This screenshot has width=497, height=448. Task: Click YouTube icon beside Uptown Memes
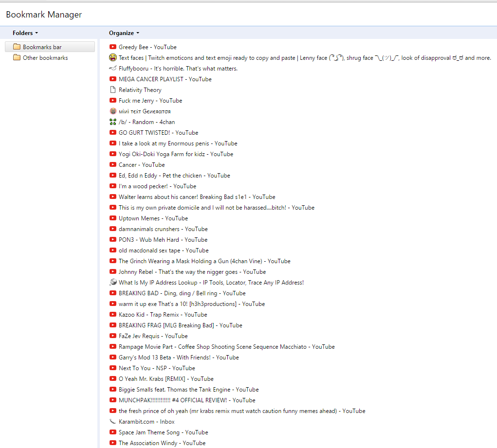click(x=113, y=218)
